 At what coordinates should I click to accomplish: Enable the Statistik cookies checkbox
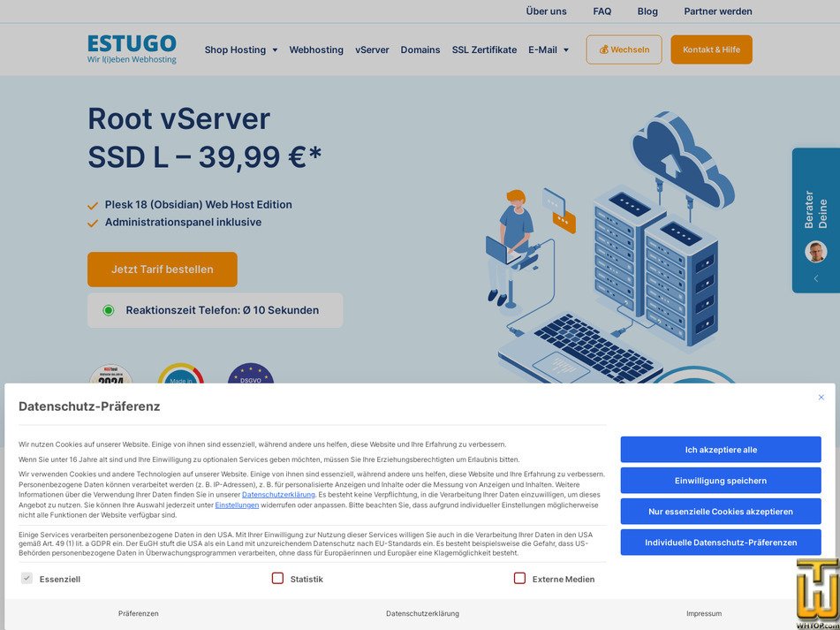coord(277,579)
